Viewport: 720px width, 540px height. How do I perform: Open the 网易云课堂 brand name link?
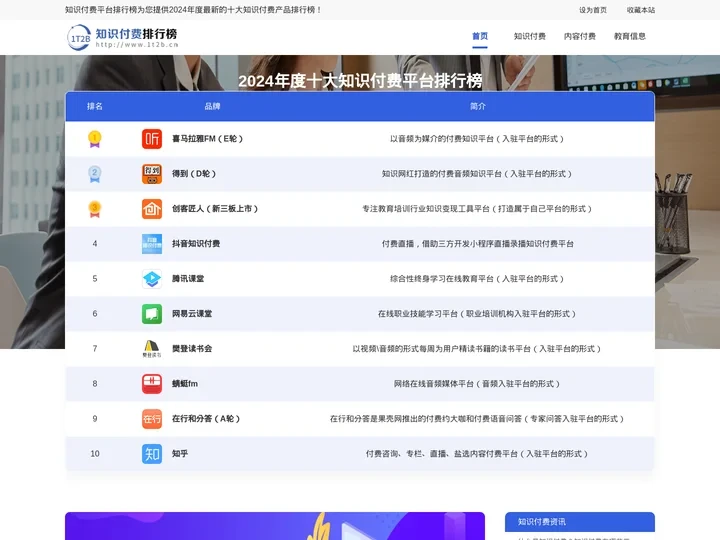[x=192, y=314]
